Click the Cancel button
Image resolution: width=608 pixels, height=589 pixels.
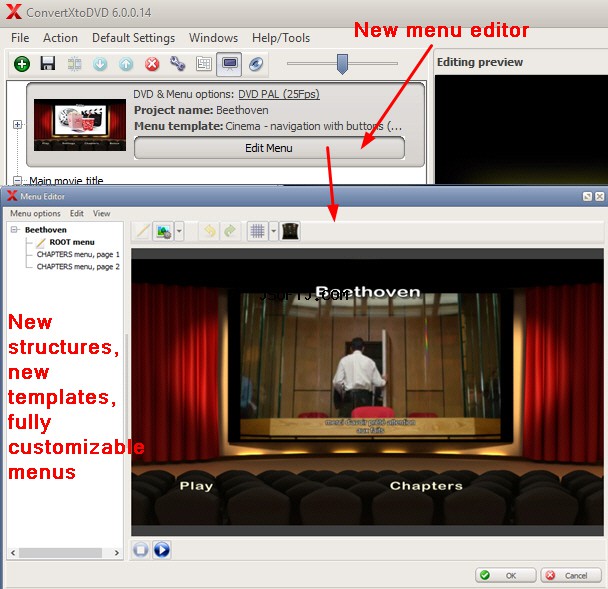tap(571, 575)
